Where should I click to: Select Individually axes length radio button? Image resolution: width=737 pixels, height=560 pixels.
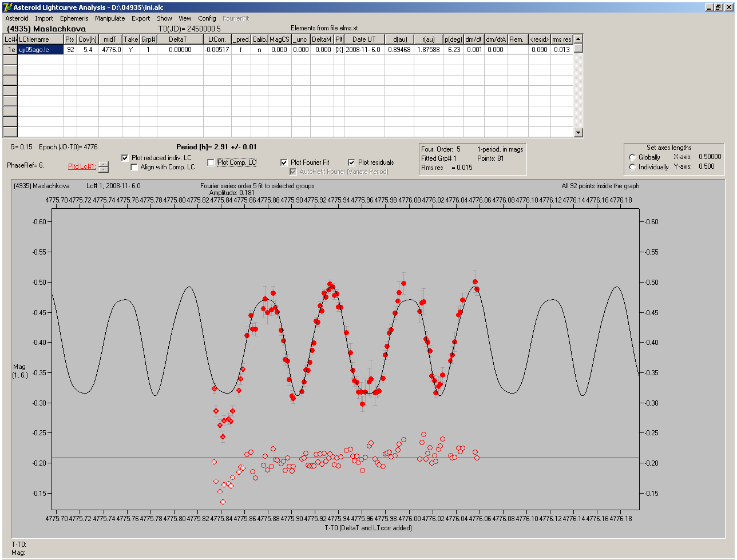click(x=632, y=167)
